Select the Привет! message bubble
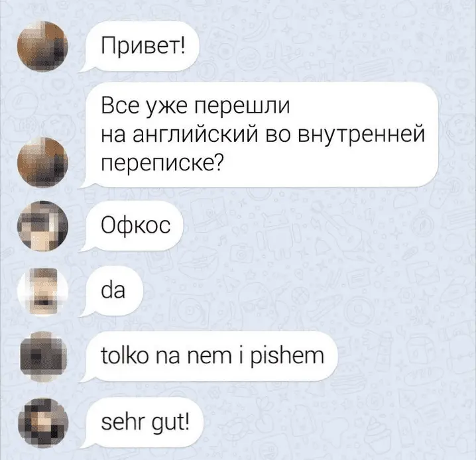The width and height of the screenshot is (476, 460). click(139, 46)
